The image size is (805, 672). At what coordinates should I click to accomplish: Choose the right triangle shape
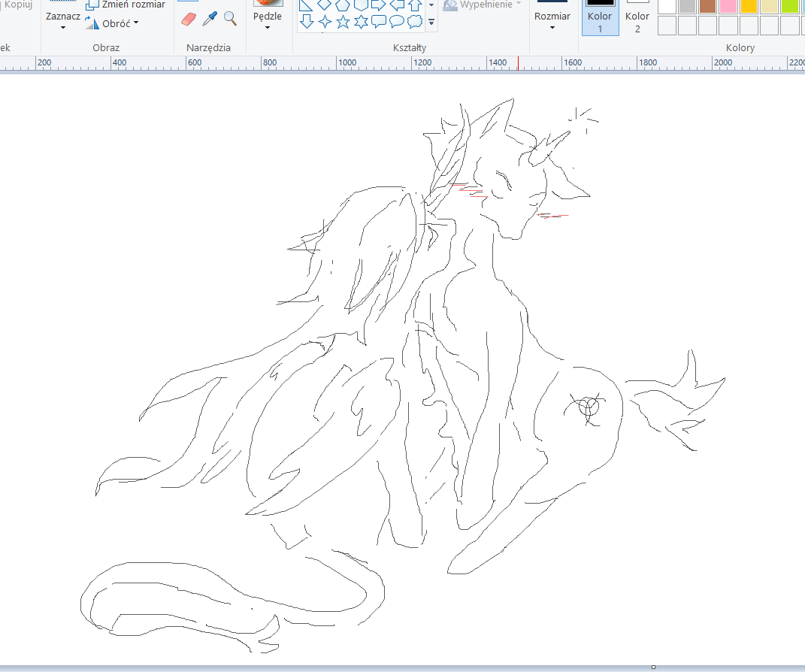[x=306, y=5]
